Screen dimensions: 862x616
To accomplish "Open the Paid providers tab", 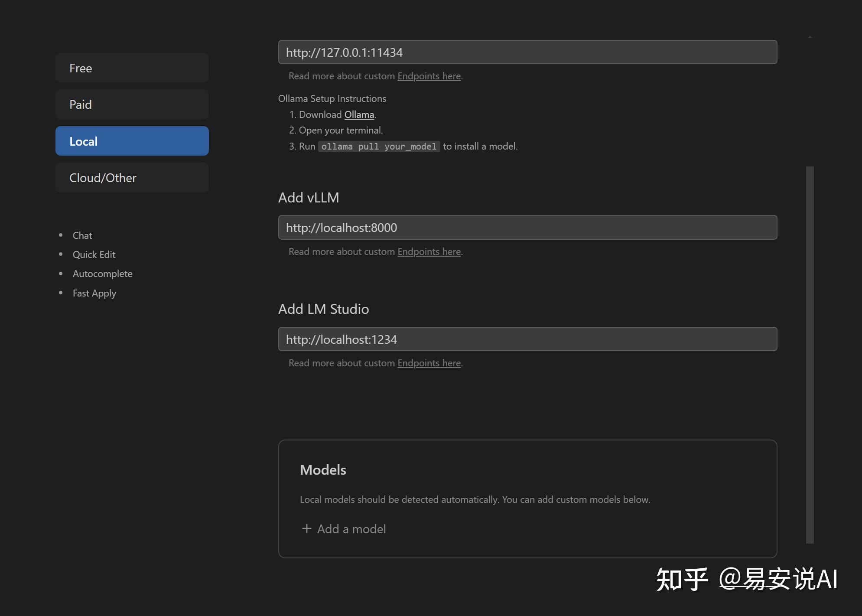I will point(132,104).
